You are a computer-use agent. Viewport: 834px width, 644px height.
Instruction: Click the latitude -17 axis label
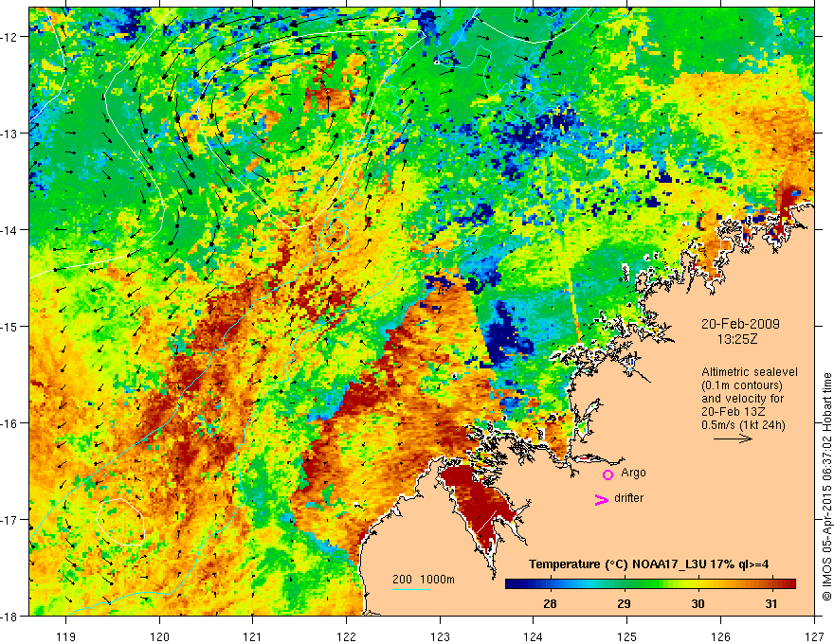point(10,520)
